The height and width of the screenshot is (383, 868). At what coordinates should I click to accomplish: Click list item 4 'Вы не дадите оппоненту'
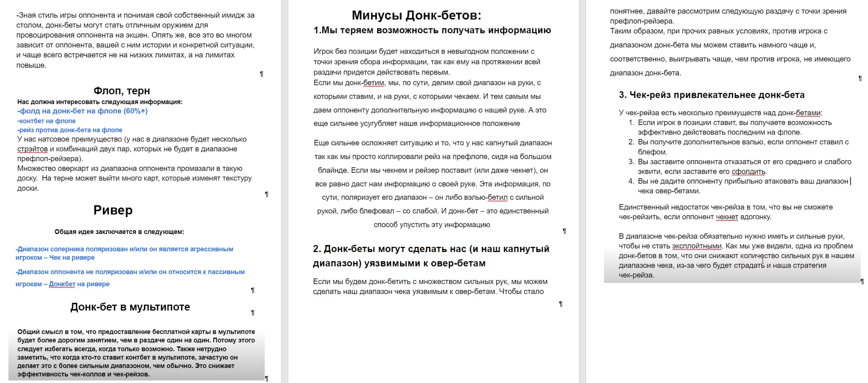point(743,186)
